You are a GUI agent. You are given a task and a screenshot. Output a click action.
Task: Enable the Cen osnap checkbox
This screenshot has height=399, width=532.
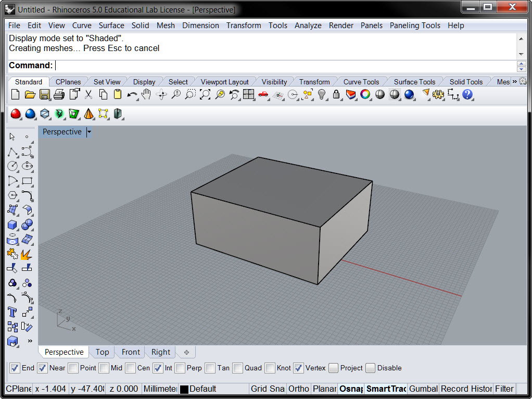tap(130, 368)
